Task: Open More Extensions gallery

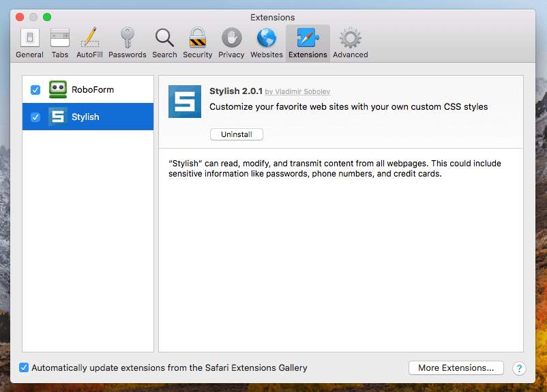Action: [456, 368]
